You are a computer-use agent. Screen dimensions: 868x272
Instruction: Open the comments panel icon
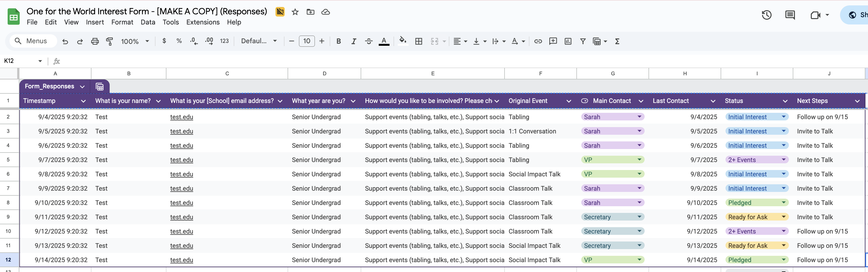[x=790, y=15]
